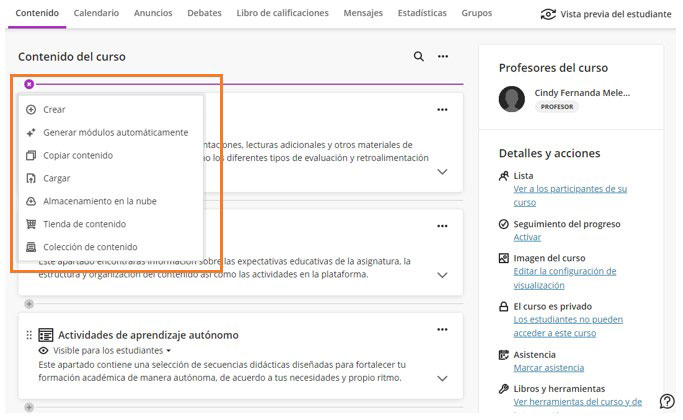Viewport: 683px width, 420px height.
Task: Click the PROFESOR role badge
Action: (x=557, y=107)
